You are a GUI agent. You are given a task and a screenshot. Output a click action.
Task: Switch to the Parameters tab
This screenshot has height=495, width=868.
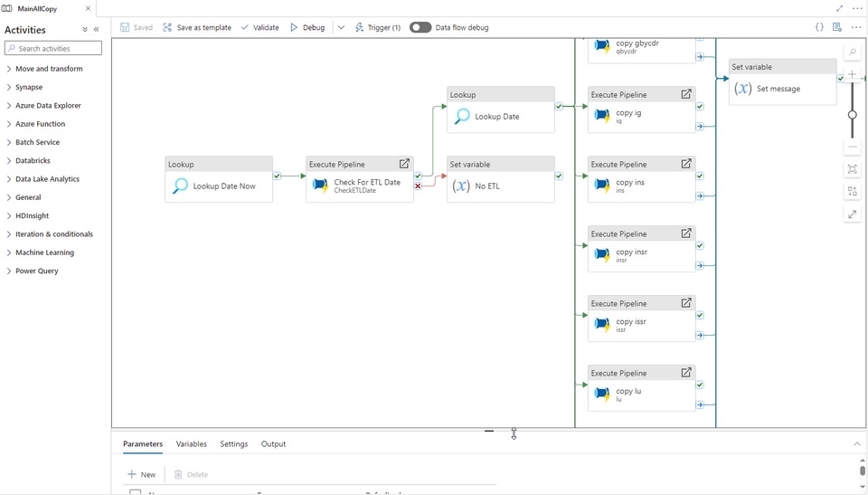[x=143, y=444]
